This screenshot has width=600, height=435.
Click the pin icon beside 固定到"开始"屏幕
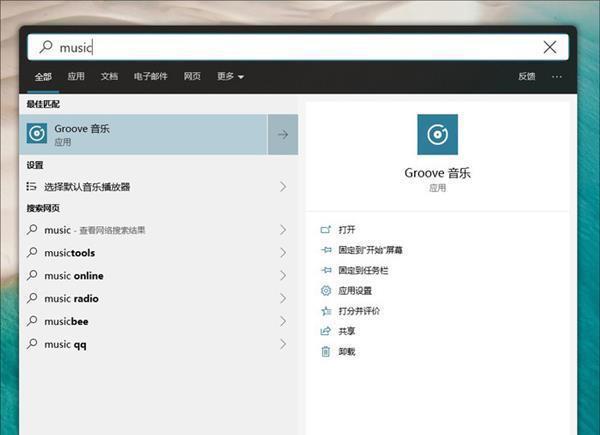coord(326,250)
